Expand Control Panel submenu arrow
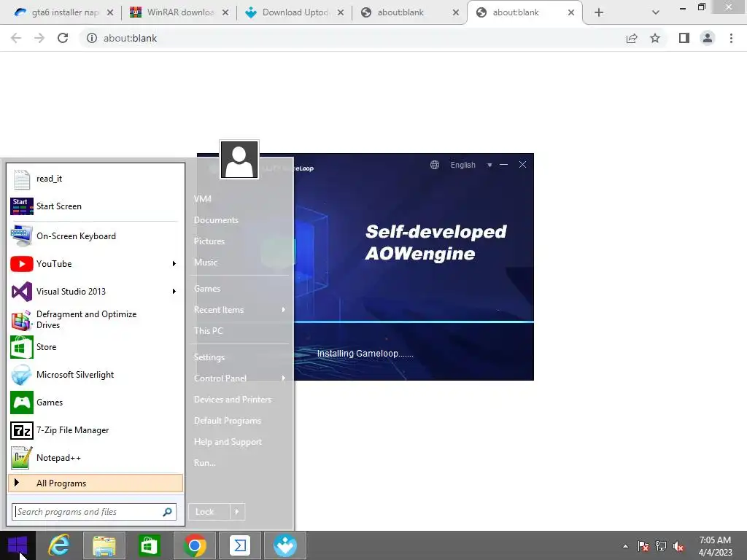Viewport: 747px width, 560px height. (x=284, y=378)
